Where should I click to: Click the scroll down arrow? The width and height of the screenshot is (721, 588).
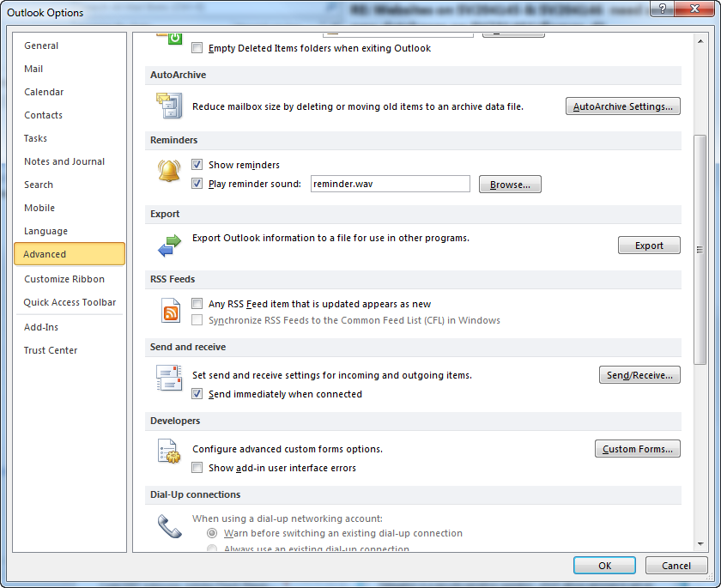click(700, 544)
